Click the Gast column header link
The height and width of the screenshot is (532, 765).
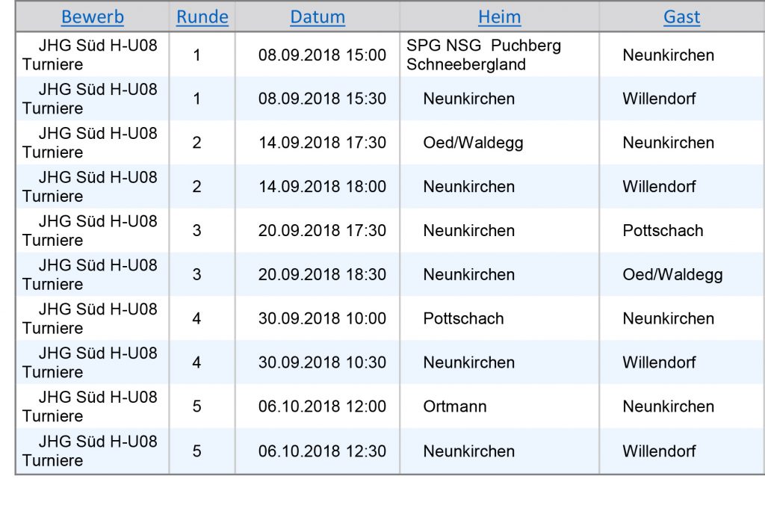pos(681,17)
